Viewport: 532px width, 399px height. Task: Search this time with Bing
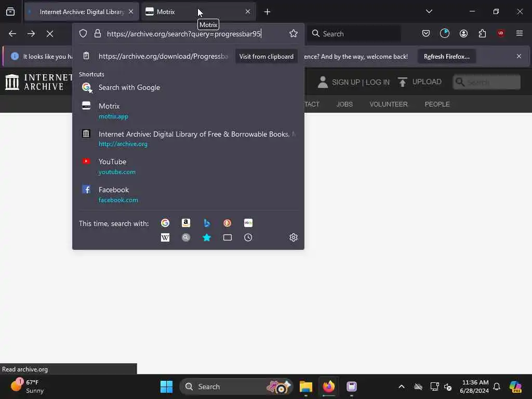point(207,223)
